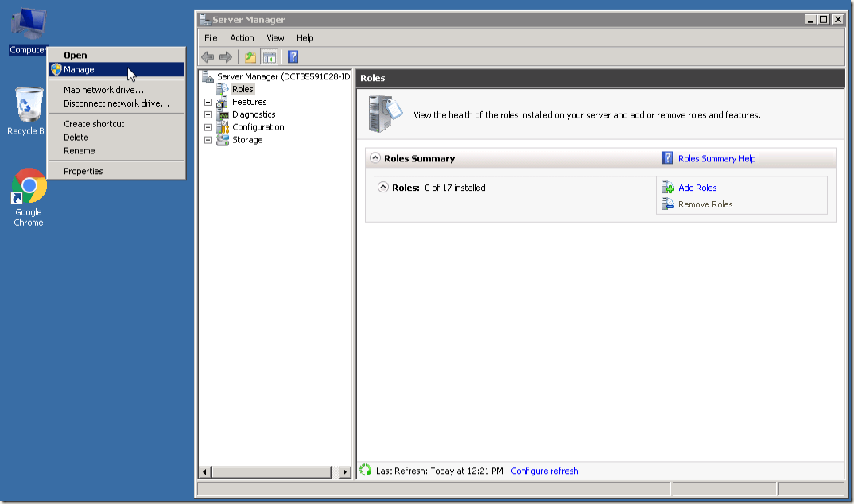Click the green refresh icon near Last Refresh
This screenshot has height=504, width=854.
[x=366, y=470]
